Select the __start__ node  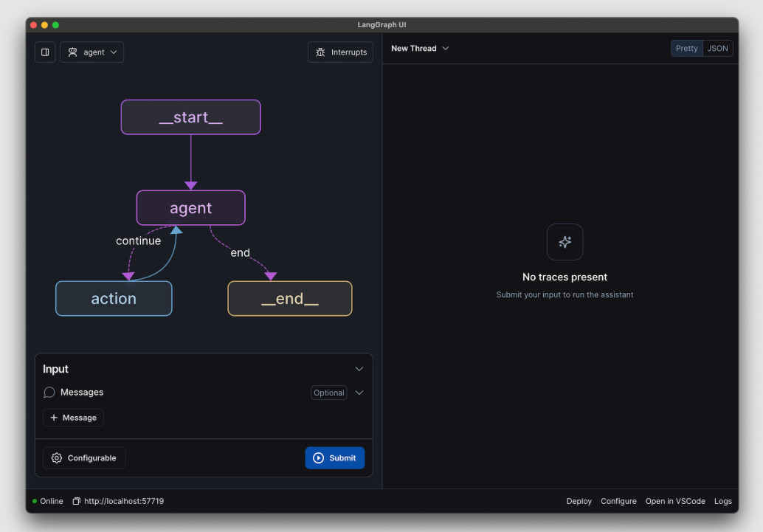coord(190,117)
